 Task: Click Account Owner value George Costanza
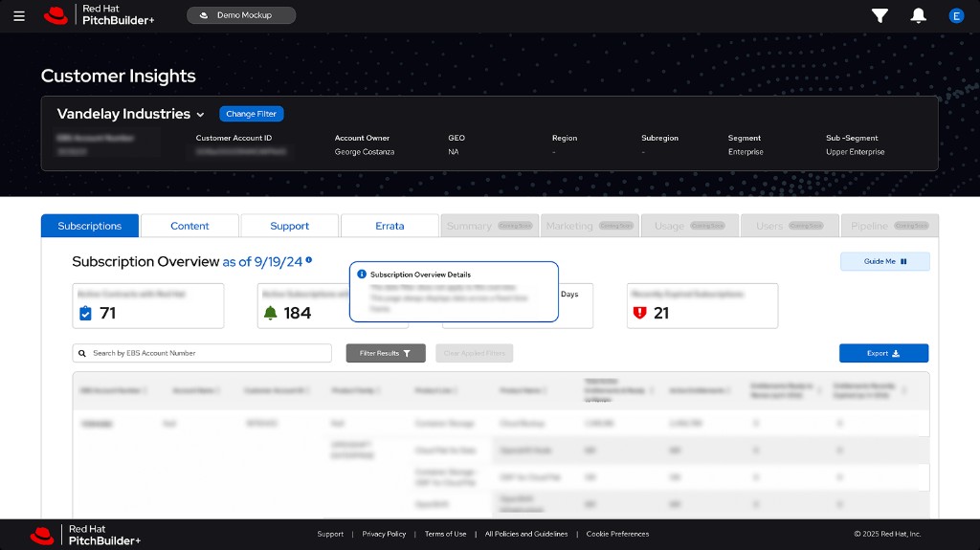pos(365,152)
